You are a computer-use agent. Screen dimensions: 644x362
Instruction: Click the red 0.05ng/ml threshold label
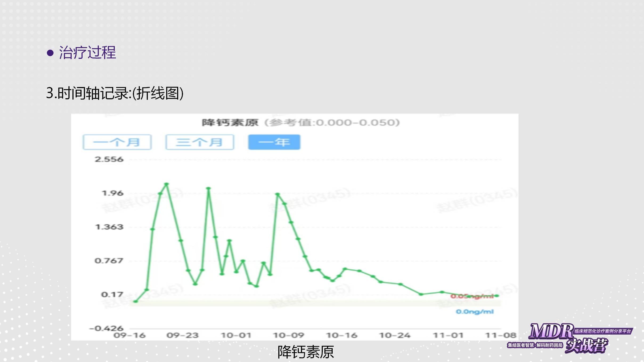pyautogui.click(x=471, y=296)
